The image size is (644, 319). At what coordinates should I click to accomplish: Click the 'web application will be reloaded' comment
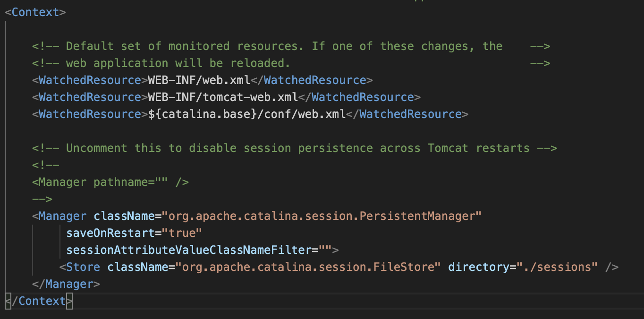(178, 63)
